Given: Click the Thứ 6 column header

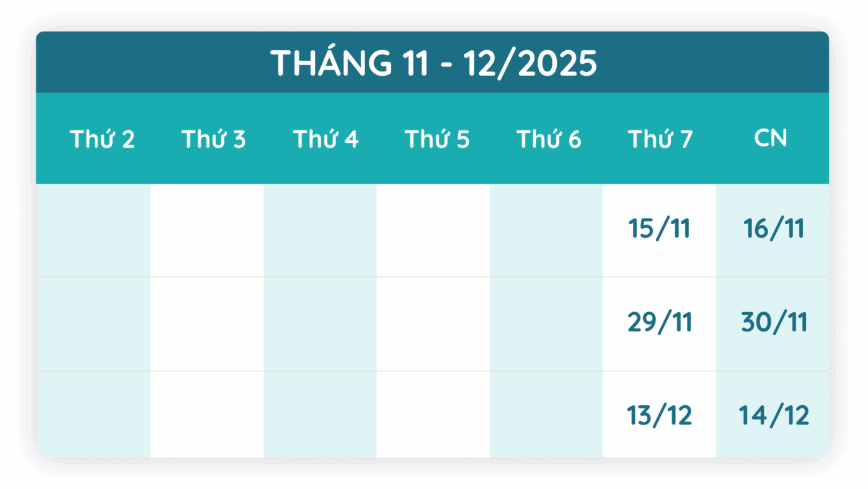Looking at the screenshot, I should (x=549, y=140).
